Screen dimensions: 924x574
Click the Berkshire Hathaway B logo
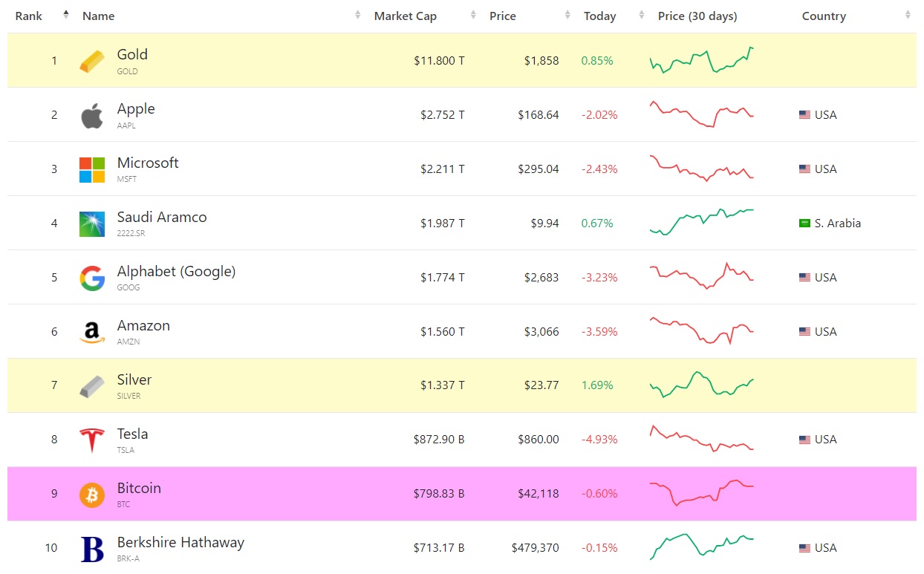[92, 549]
